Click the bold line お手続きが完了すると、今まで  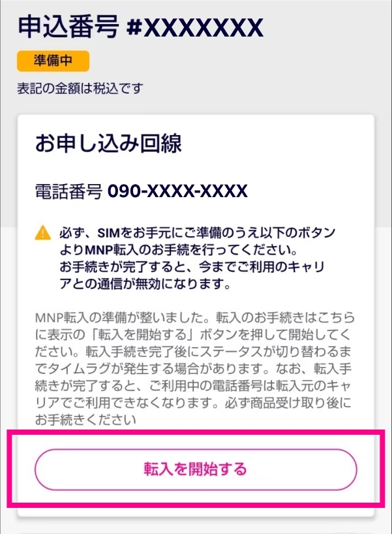(192, 267)
